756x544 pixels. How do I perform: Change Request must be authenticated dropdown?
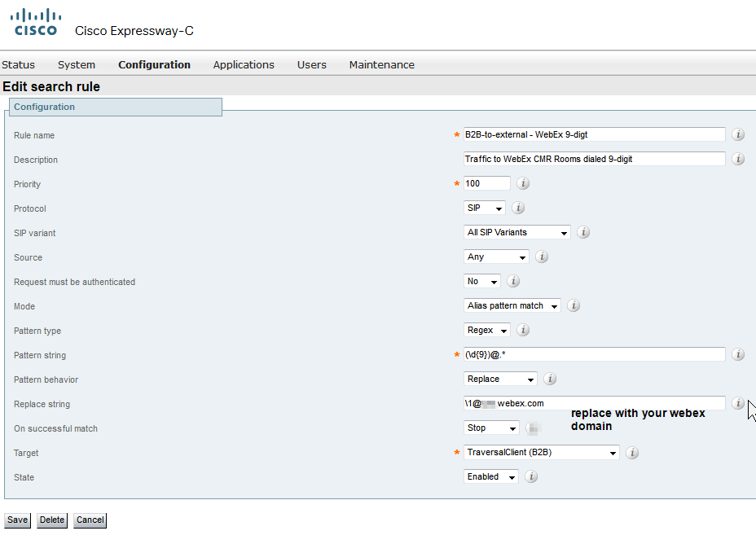482,281
